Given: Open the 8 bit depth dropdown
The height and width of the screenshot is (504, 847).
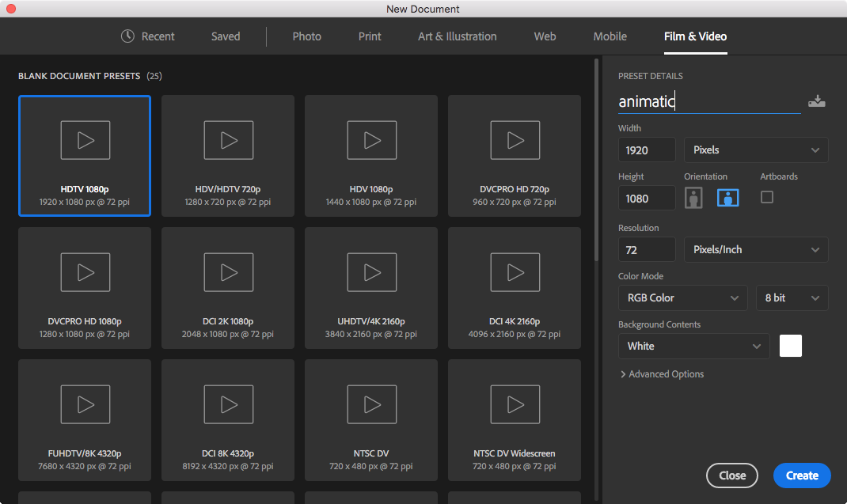Looking at the screenshot, I should tap(792, 297).
